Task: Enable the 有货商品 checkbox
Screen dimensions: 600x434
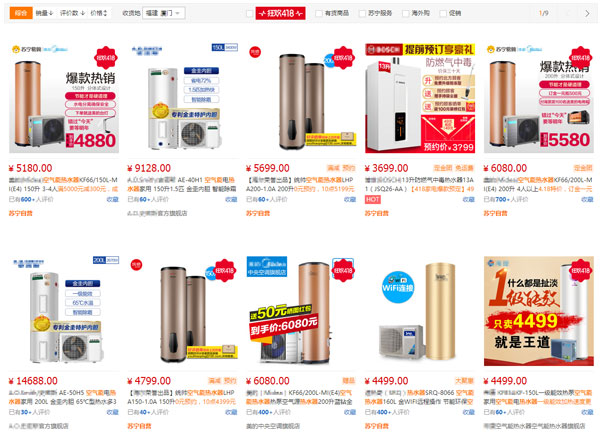Action: (x=319, y=13)
